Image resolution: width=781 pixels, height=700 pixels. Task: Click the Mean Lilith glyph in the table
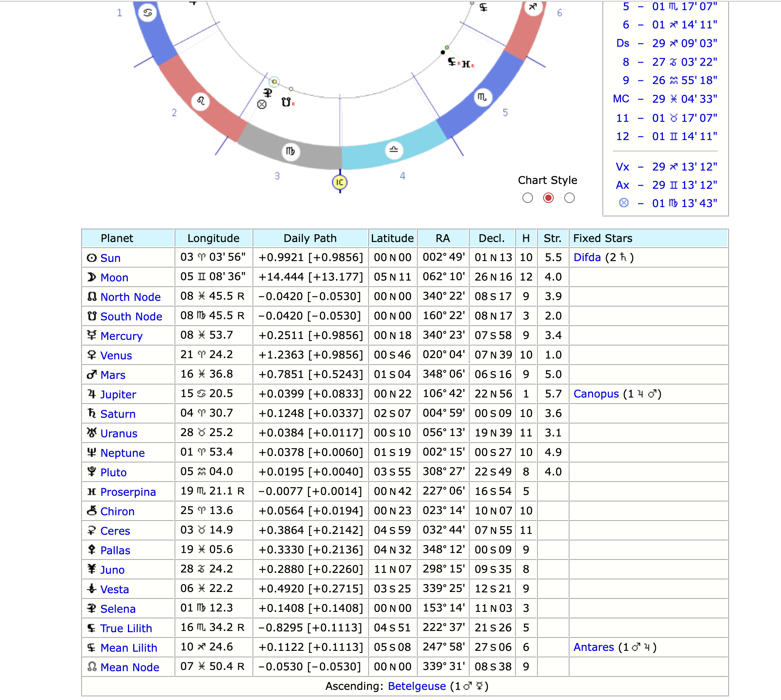tap(91, 647)
